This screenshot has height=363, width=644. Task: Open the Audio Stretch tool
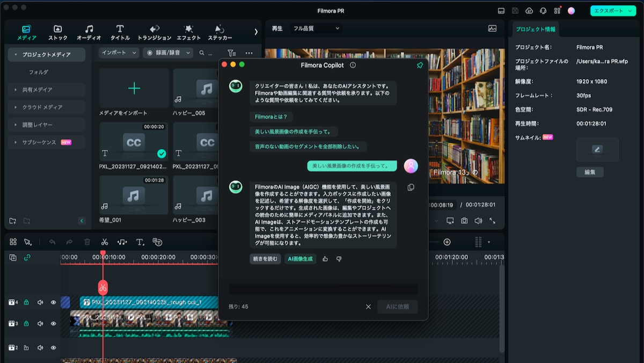coord(122,242)
